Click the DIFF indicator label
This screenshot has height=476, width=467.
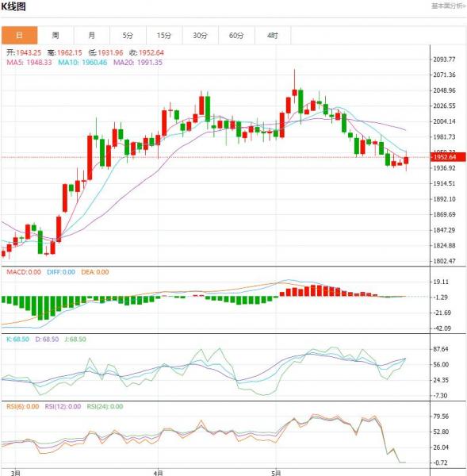(61, 272)
